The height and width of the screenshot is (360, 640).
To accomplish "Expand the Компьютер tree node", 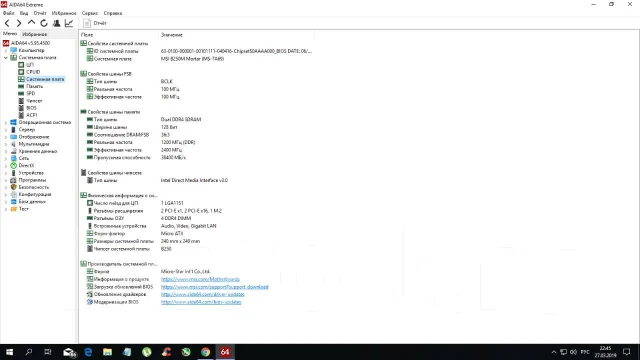I will coord(6,50).
